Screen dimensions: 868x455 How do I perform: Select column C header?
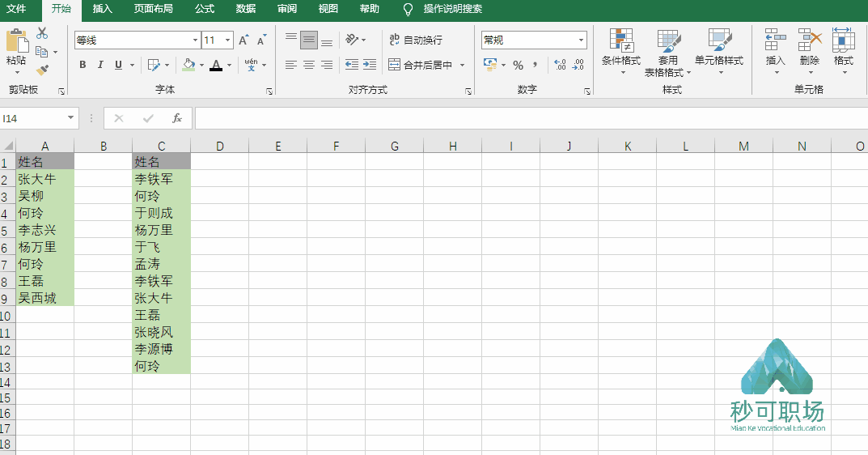click(x=161, y=146)
